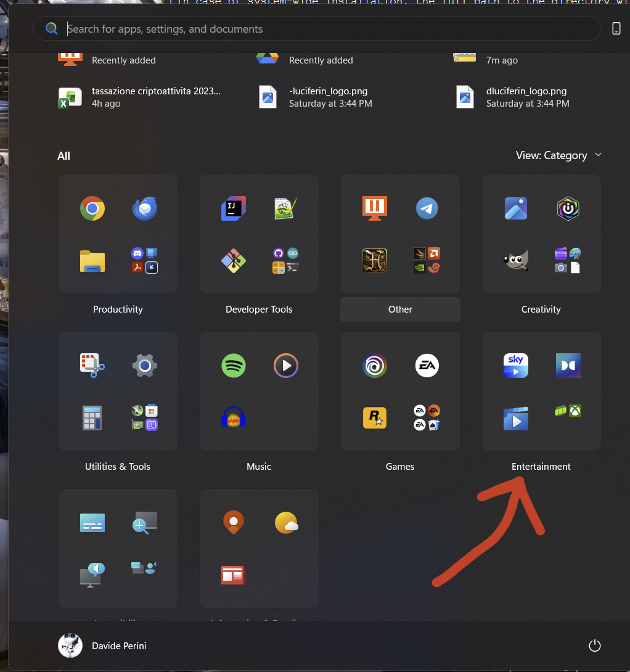Viewport: 630px width, 672px height.
Task: Expand the View: Category dropdown
Action: 558,155
